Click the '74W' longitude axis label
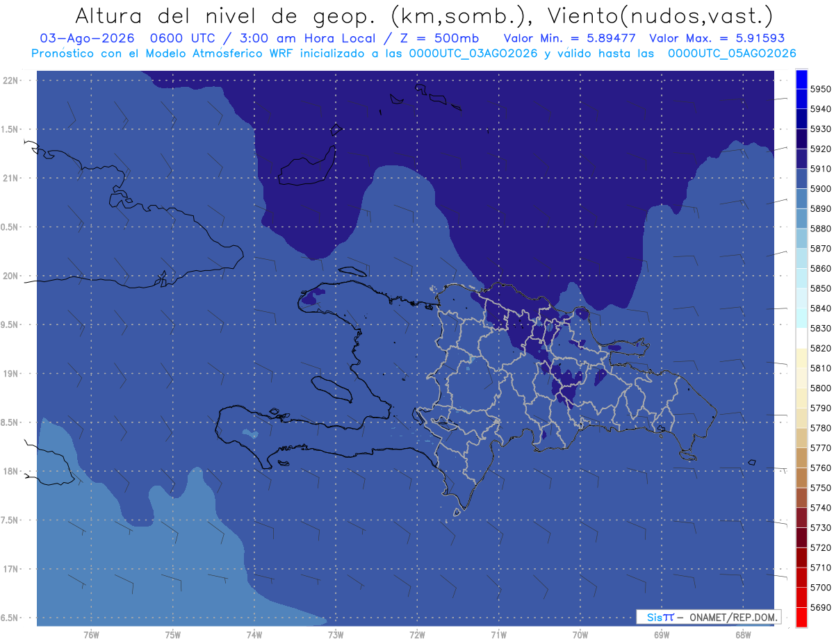Screen dimensions: 834x644 254,635
